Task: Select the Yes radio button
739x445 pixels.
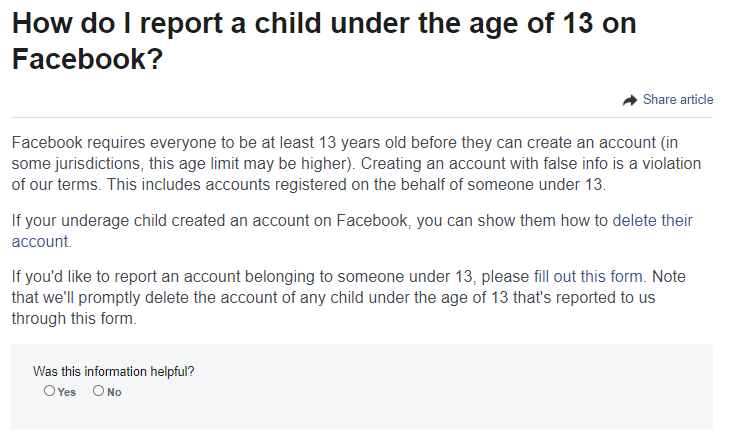Action: click(49, 391)
